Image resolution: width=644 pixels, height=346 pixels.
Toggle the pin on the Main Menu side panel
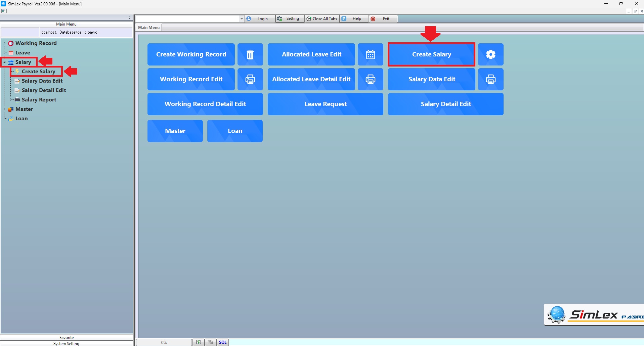click(129, 17)
